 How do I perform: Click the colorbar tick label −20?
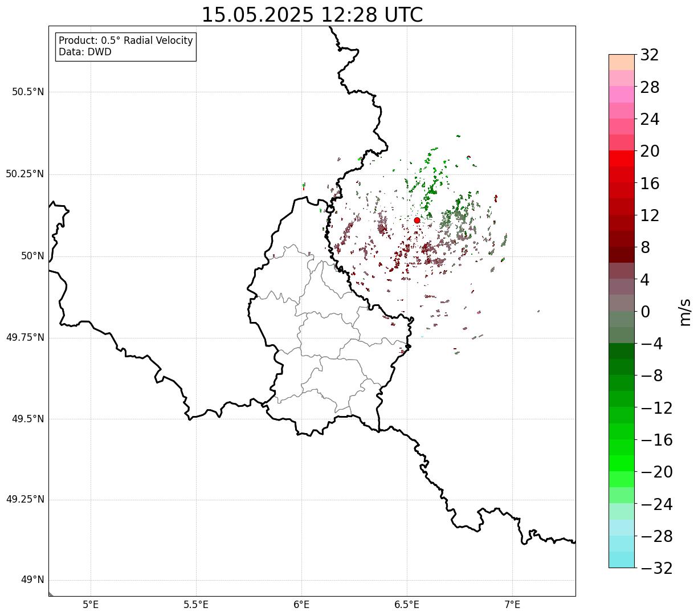pos(656,472)
